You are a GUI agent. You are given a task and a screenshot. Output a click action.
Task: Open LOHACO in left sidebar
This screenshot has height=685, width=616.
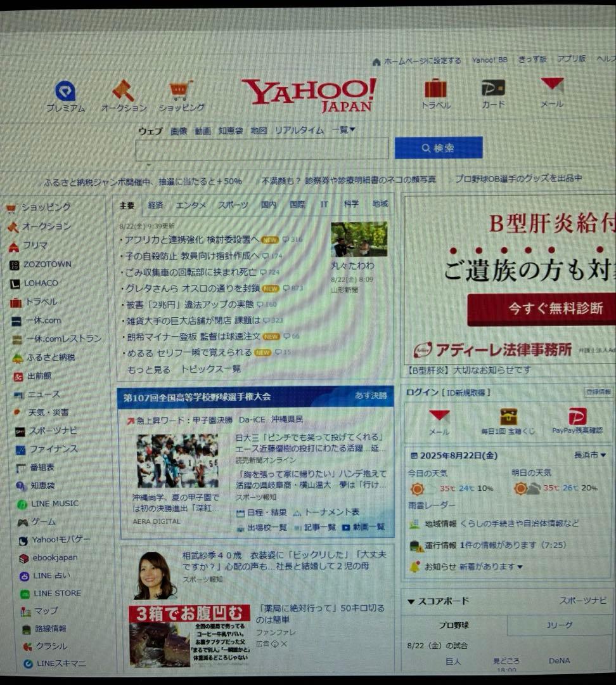(41, 284)
